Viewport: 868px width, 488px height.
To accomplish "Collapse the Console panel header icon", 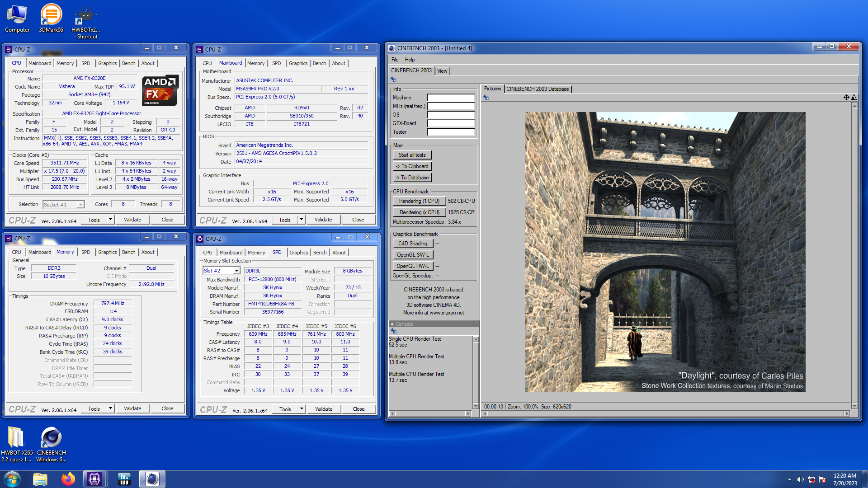I will pos(392,324).
